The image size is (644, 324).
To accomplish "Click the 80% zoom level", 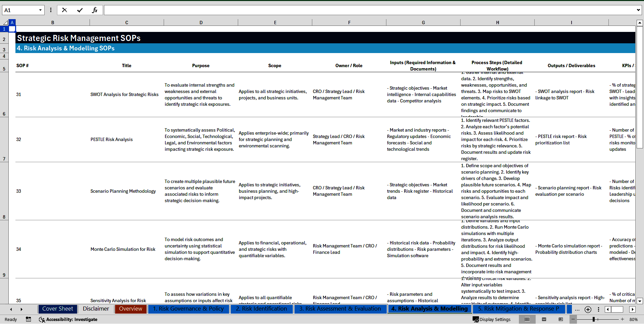I will click(x=633, y=319).
